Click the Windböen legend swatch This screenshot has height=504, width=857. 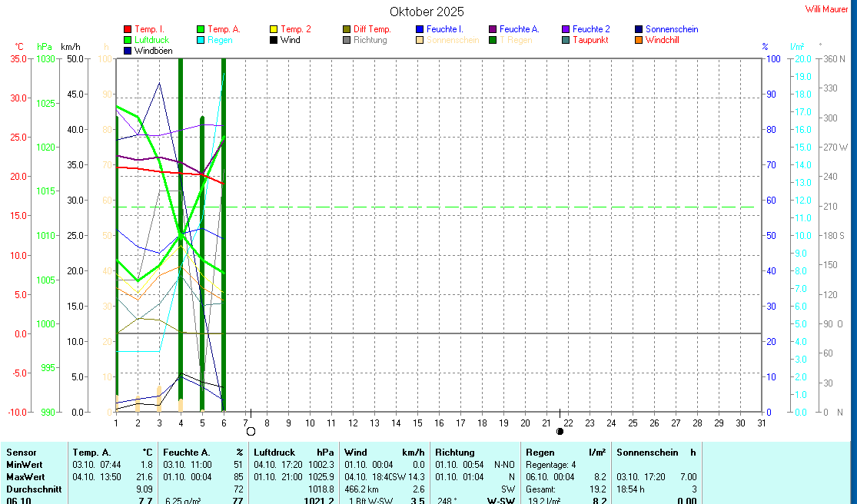click(128, 51)
